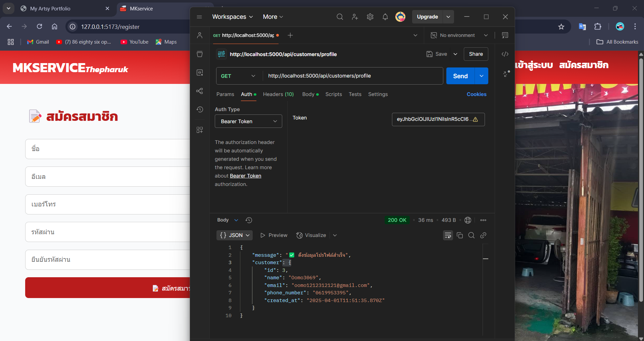Search response body magnifier icon
This screenshot has width=644, height=341.
(x=471, y=235)
